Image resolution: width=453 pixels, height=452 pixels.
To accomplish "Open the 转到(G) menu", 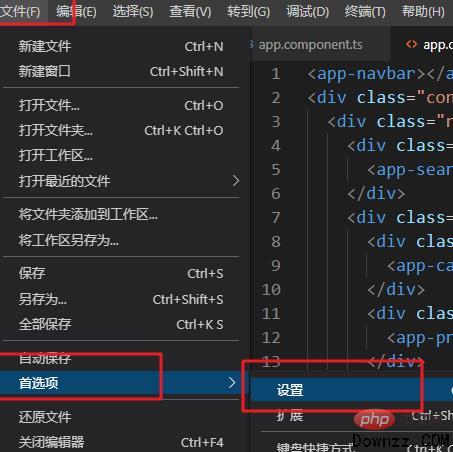I will click(x=249, y=12).
